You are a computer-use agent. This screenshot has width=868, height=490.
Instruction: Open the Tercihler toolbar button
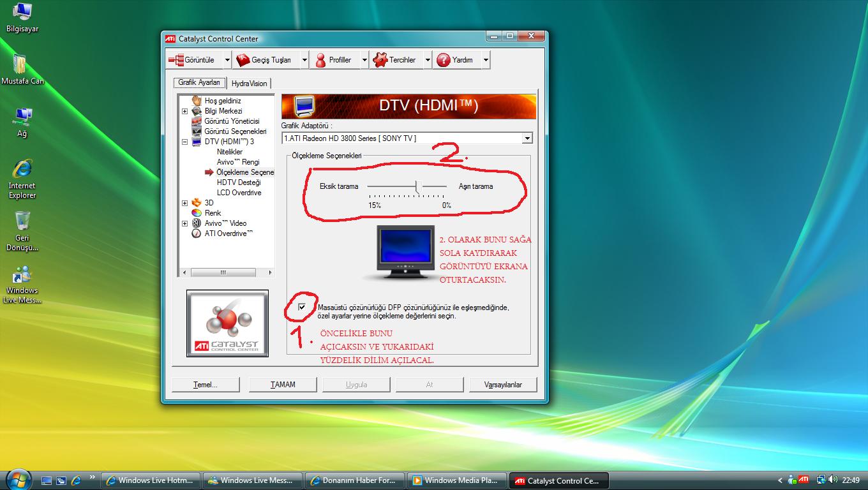pos(396,60)
